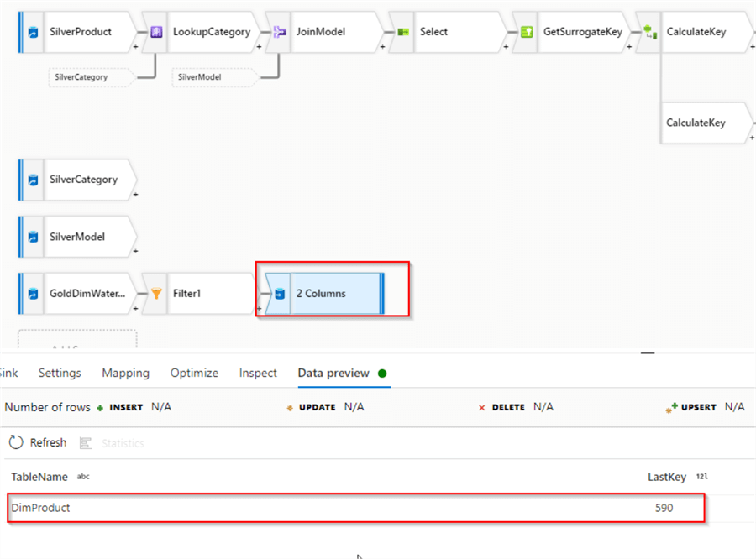756x559 pixels.
Task: Switch to the Inspect tab
Action: (258, 373)
